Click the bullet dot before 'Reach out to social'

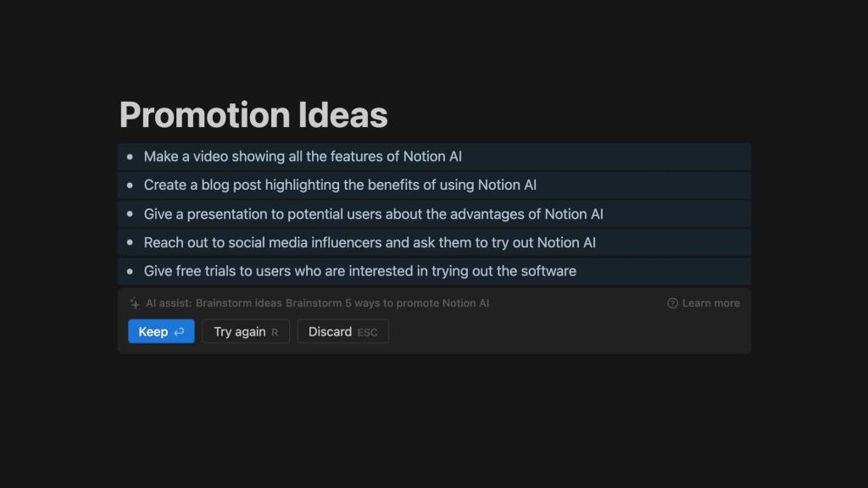click(x=130, y=242)
